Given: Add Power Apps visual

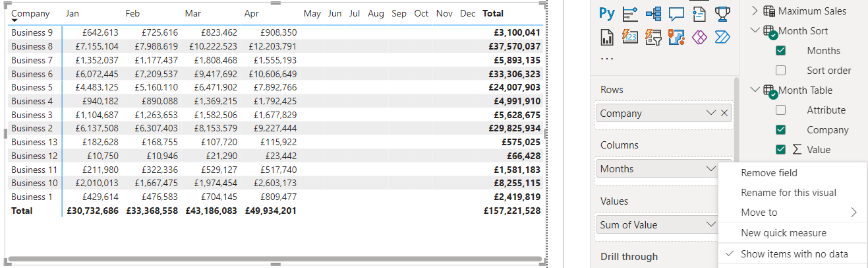Looking at the screenshot, I should point(699,37).
